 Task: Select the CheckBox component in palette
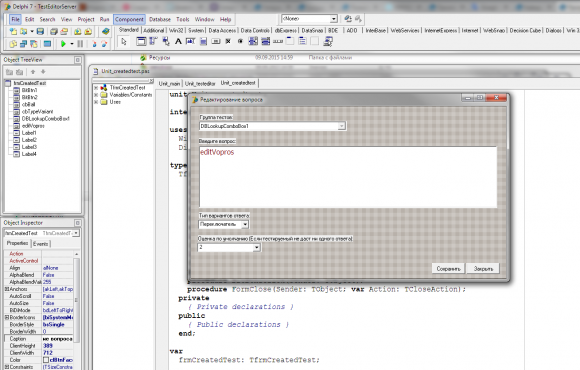(228, 41)
